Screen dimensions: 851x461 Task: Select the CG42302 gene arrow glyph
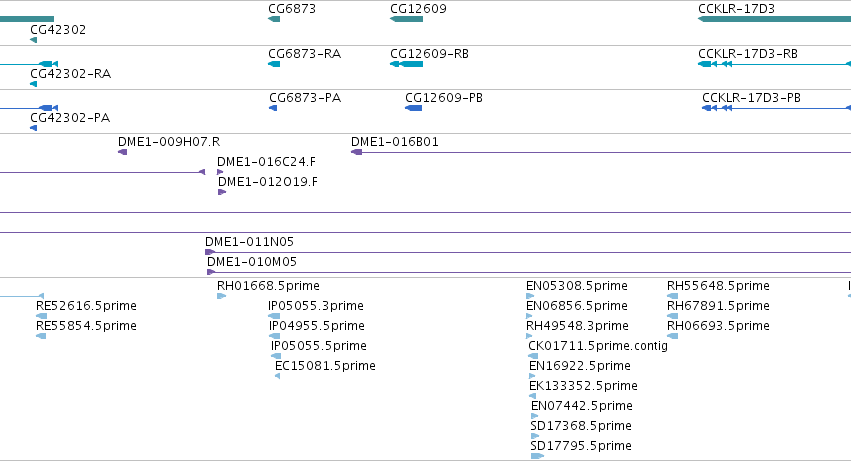point(34,40)
